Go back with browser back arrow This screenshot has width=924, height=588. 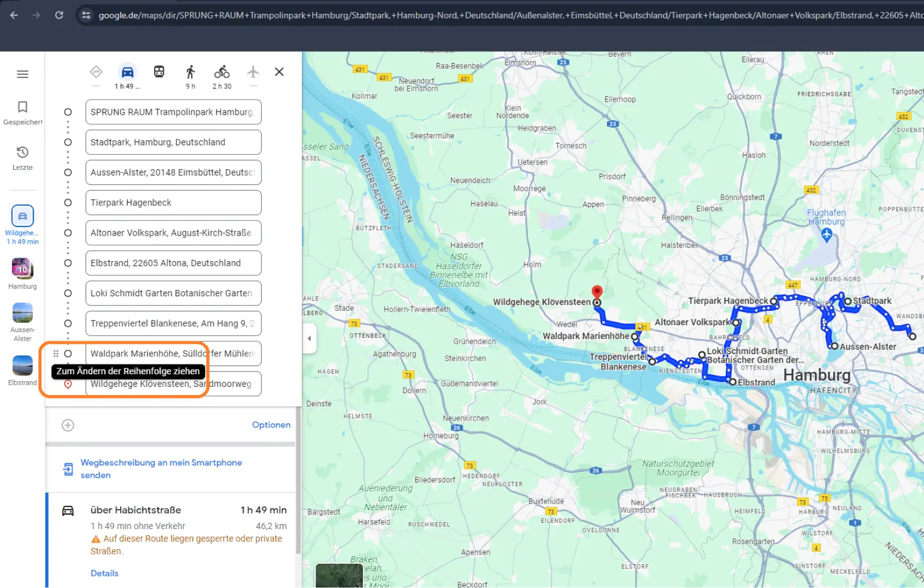pos(14,15)
